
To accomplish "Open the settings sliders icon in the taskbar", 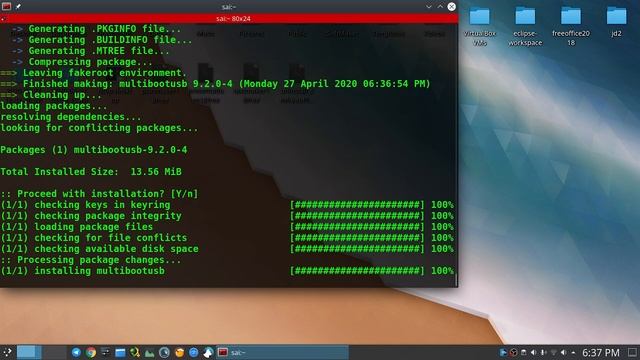I will [x=105, y=352].
